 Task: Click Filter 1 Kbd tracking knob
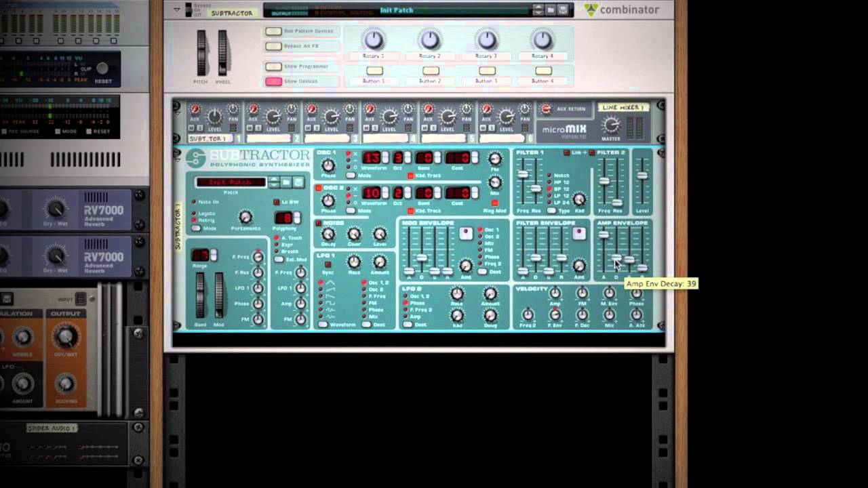(579, 199)
